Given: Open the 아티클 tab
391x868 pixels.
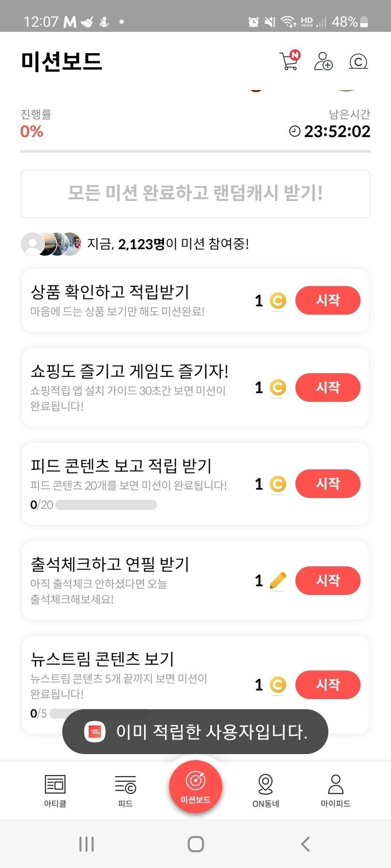Looking at the screenshot, I should pyautogui.click(x=55, y=790).
